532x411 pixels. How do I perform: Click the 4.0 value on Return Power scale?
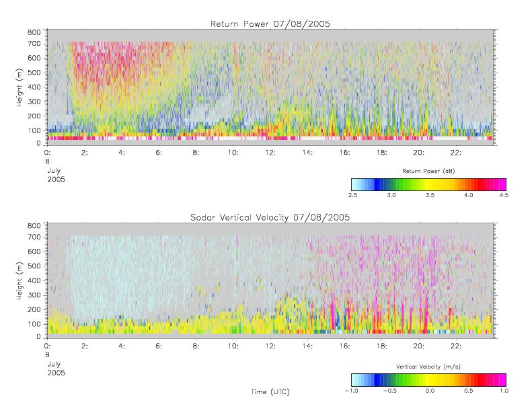tap(469, 195)
